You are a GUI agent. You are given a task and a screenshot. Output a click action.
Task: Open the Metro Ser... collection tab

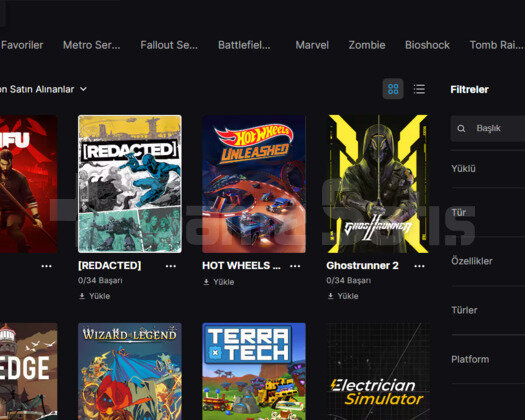point(91,45)
